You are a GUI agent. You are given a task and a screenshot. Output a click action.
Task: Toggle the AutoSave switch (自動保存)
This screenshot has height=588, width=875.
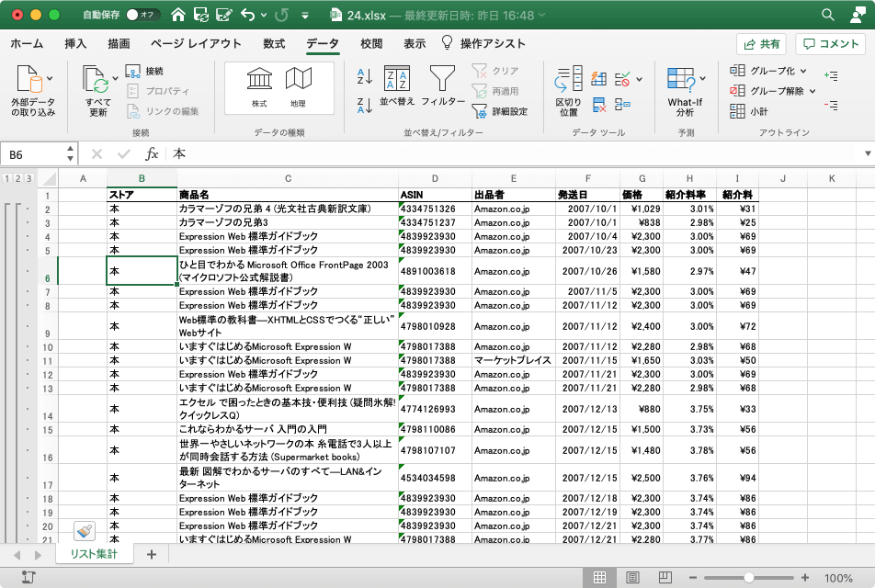[142, 15]
